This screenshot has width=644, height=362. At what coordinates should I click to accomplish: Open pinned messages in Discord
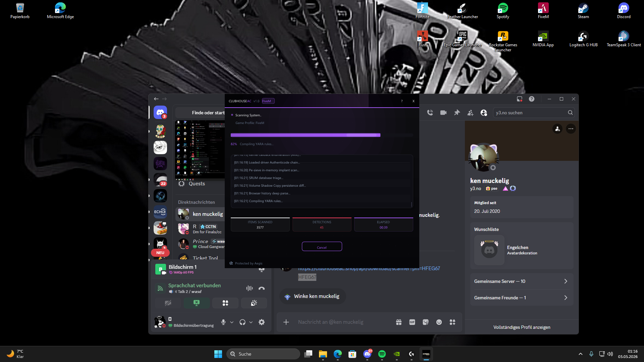457,113
